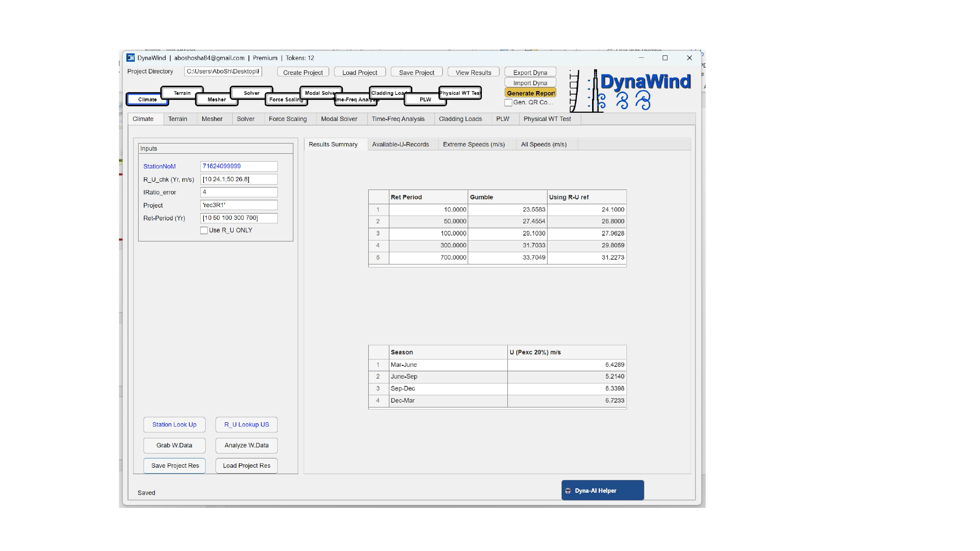Open the Physical WT Test workflow node
The height and width of the screenshot is (551, 980).
459,93
